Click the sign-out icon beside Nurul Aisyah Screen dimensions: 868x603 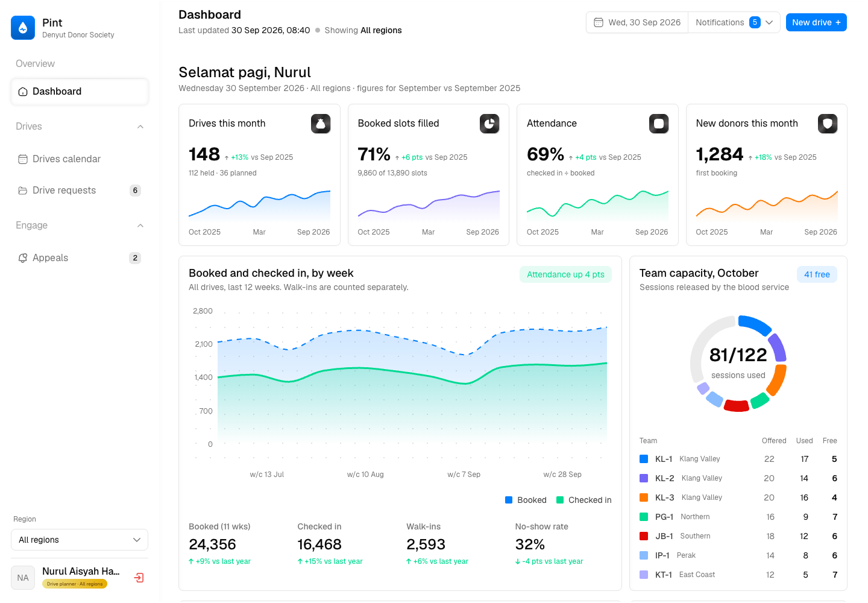tap(139, 578)
